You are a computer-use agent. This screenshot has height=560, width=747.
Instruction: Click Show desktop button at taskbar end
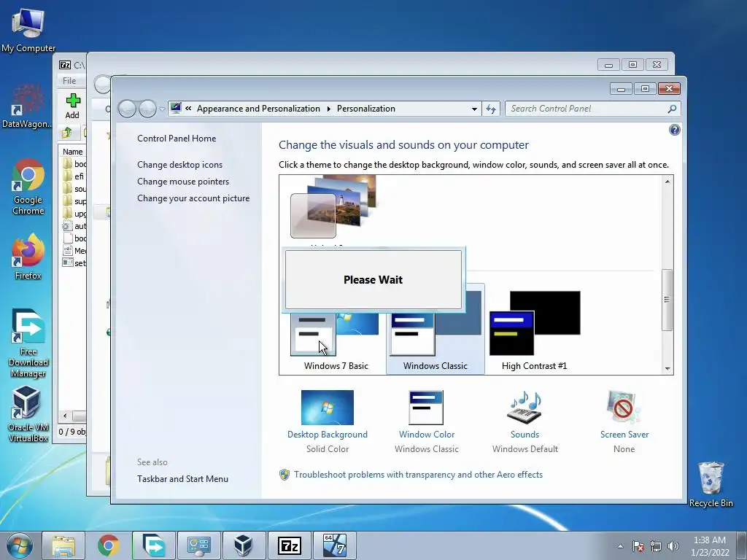tap(742, 545)
